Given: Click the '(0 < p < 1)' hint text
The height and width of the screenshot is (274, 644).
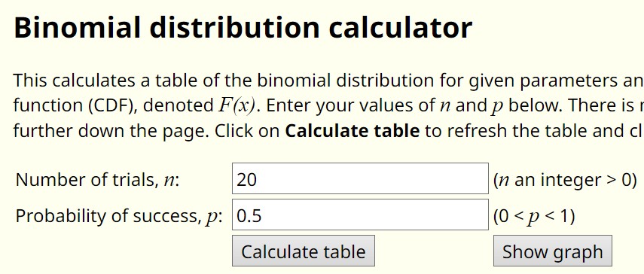Looking at the screenshot, I should pos(534,216).
